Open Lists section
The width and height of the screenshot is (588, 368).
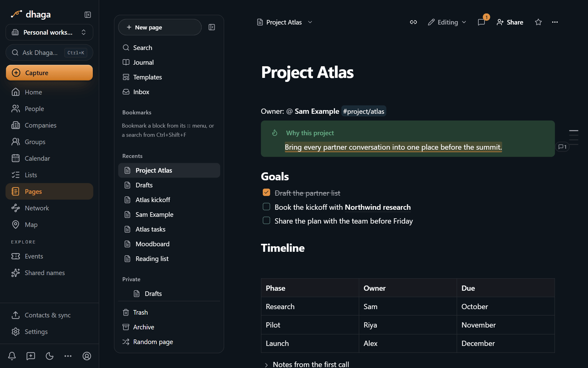(x=49, y=175)
